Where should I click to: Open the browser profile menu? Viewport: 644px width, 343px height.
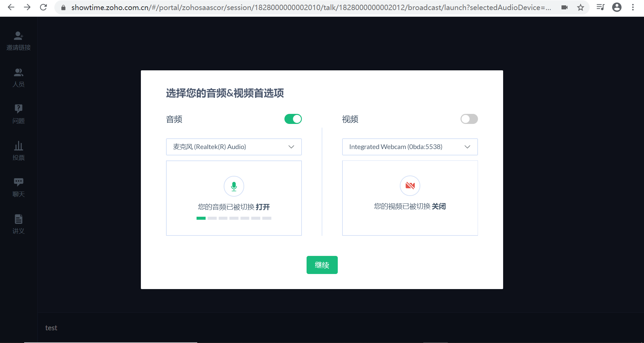click(617, 7)
